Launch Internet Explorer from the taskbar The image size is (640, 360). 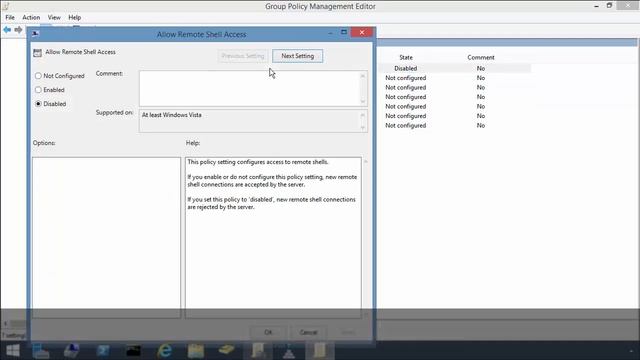click(164, 351)
